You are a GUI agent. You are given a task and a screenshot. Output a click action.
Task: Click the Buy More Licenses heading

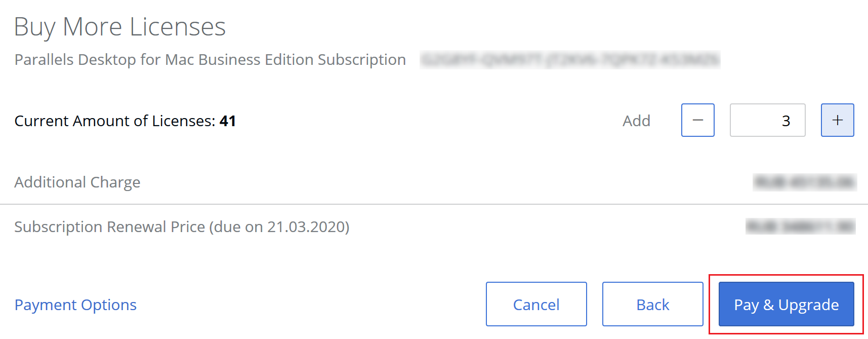coord(119,27)
